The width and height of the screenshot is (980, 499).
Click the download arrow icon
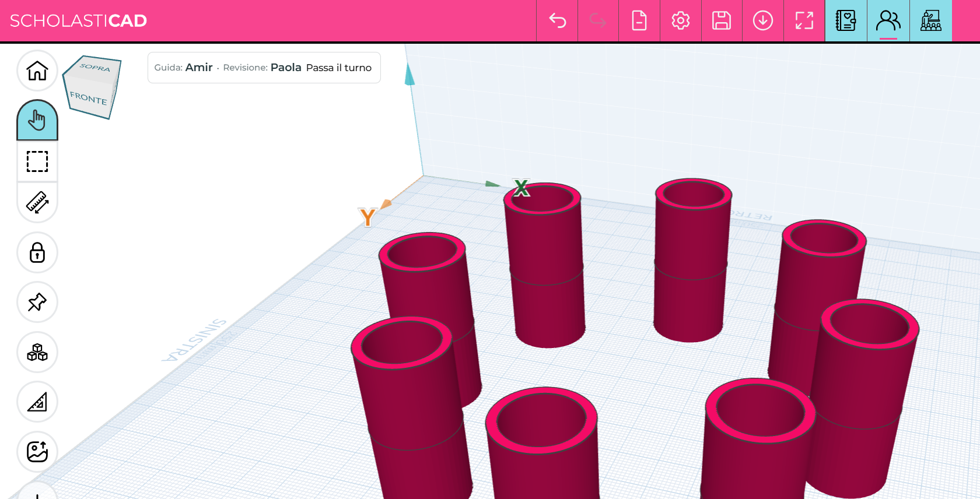(x=763, y=21)
